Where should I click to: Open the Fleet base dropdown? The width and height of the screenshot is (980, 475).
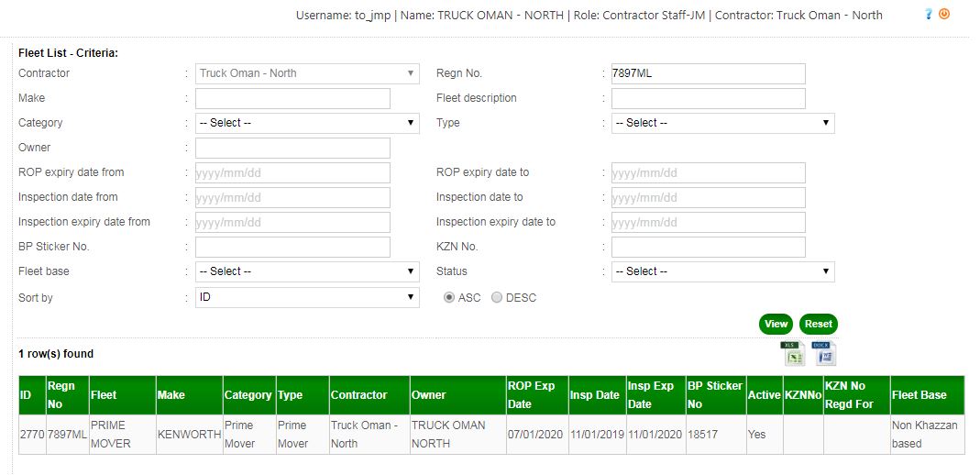[307, 271]
